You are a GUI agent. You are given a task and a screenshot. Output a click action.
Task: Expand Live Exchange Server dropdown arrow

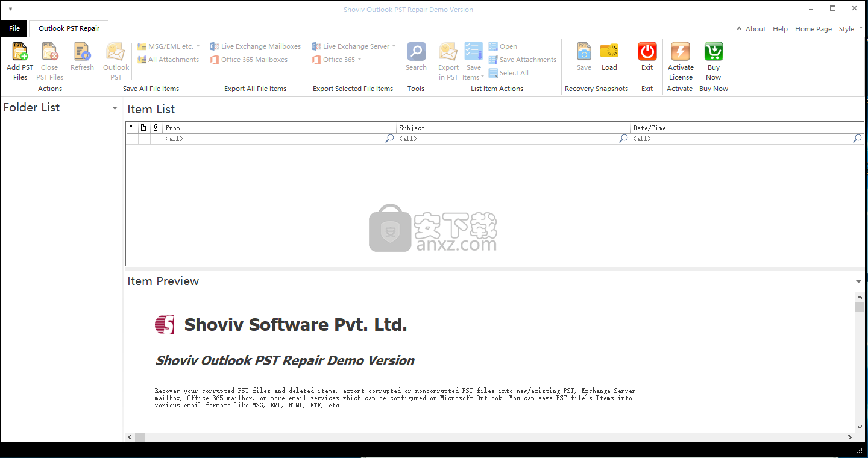tap(394, 46)
